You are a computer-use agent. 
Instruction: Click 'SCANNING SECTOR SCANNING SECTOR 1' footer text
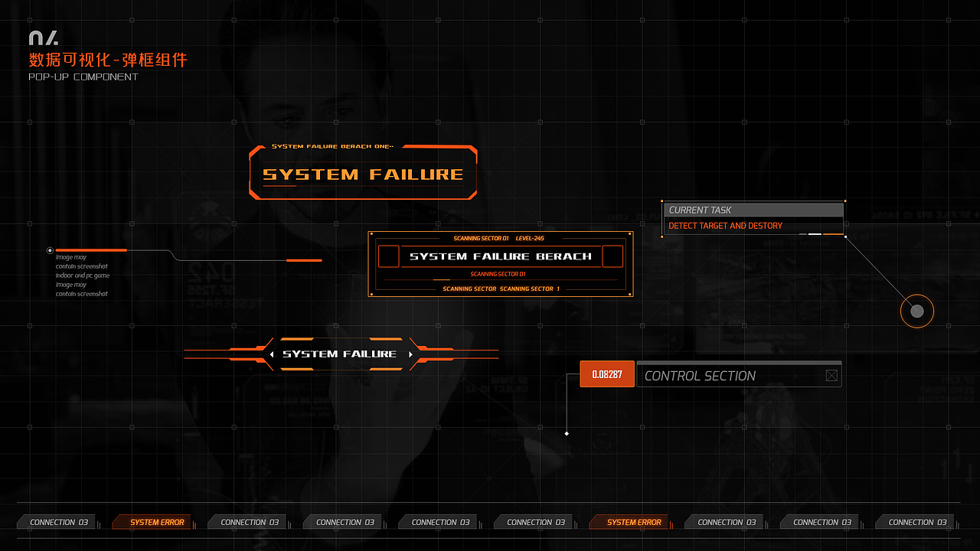[501, 289]
